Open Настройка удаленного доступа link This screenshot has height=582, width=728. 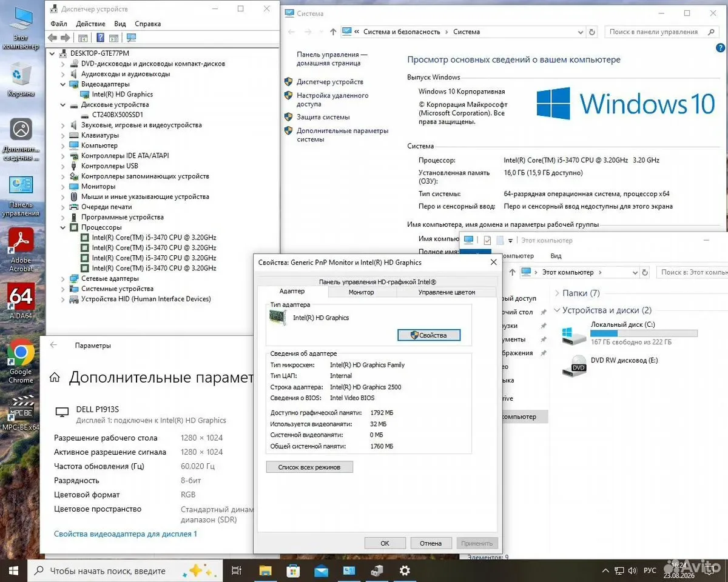click(x=332, y=99)
